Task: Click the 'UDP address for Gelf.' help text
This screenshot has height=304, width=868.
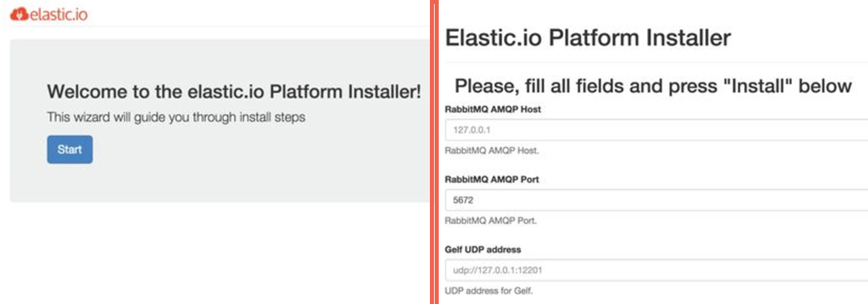Action: (489, 291)
